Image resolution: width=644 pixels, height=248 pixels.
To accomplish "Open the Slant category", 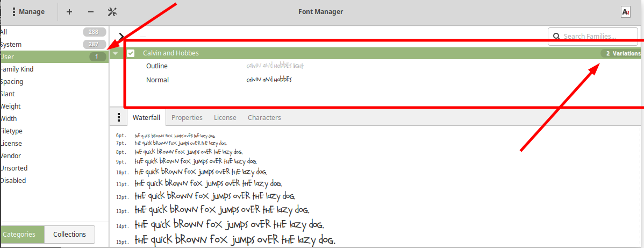I will click(53, 94).
